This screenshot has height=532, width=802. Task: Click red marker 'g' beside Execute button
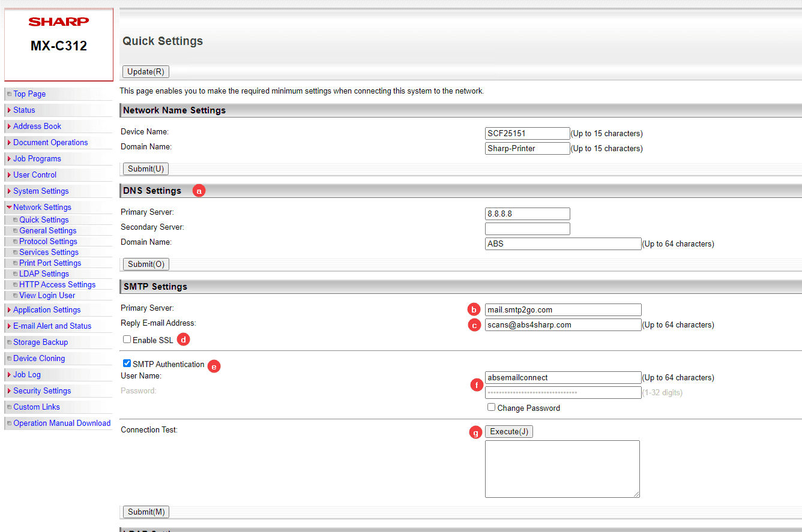476,432
